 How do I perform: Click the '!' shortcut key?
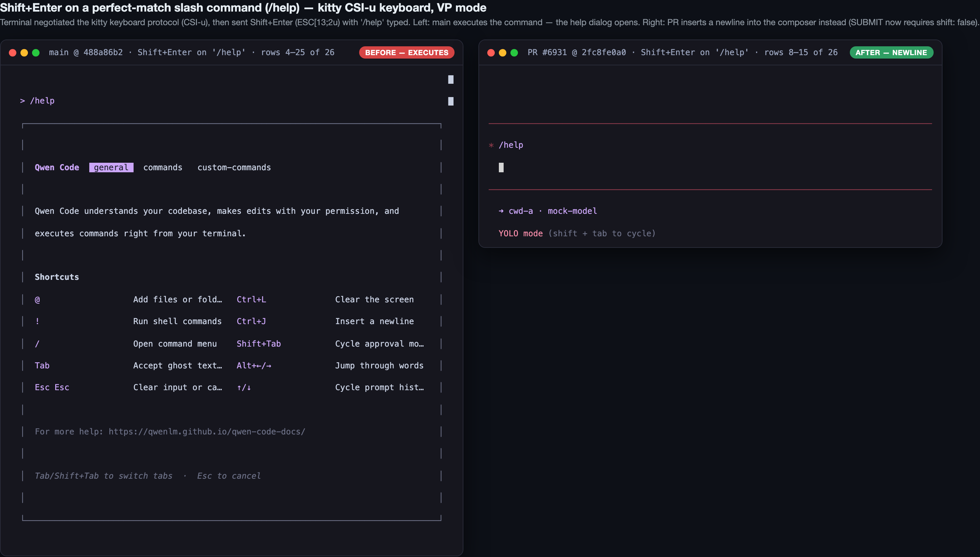pos(37,321)
